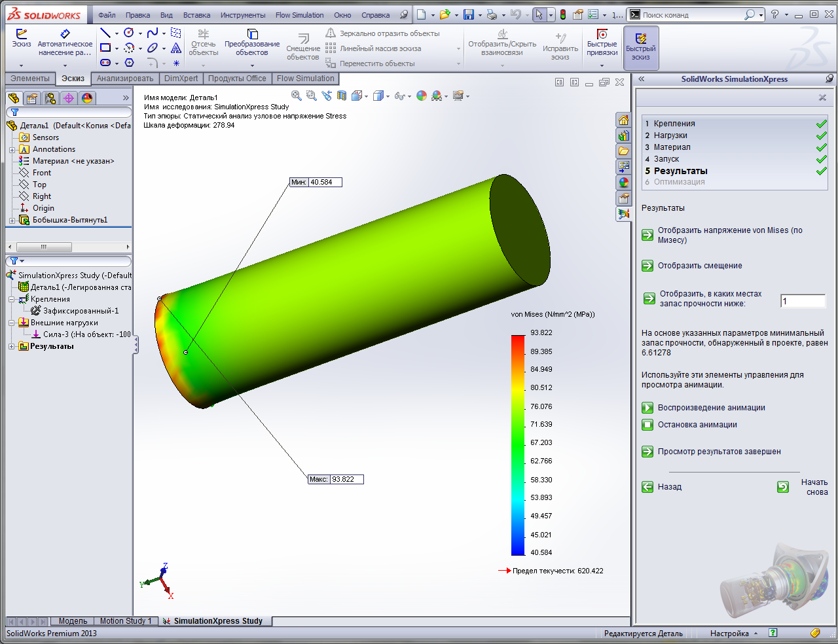Toggle the Быстрый эскиз button
Viewport: 838px width, 644px height.
[641, 47]
